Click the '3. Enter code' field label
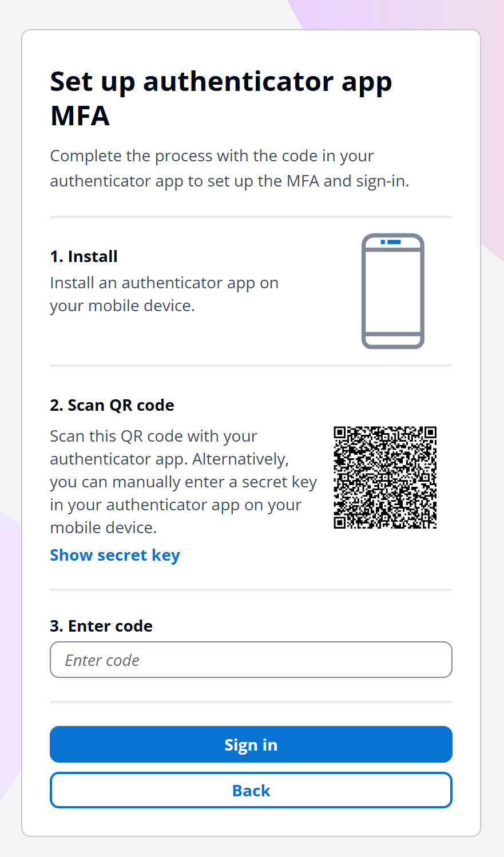The height and width of the screenshot is (857, 504). coord(101,626)
